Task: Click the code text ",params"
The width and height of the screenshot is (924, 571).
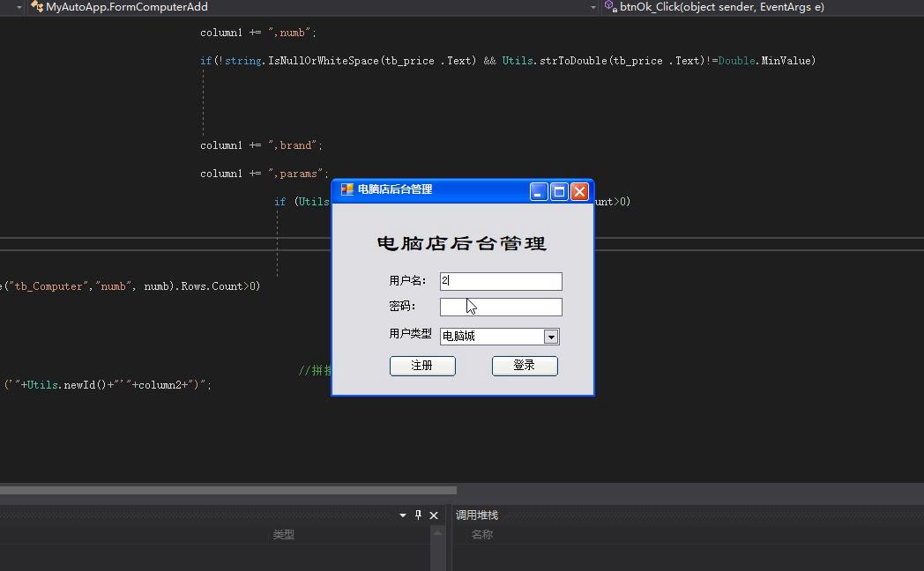Action: (x=298, y=174)
